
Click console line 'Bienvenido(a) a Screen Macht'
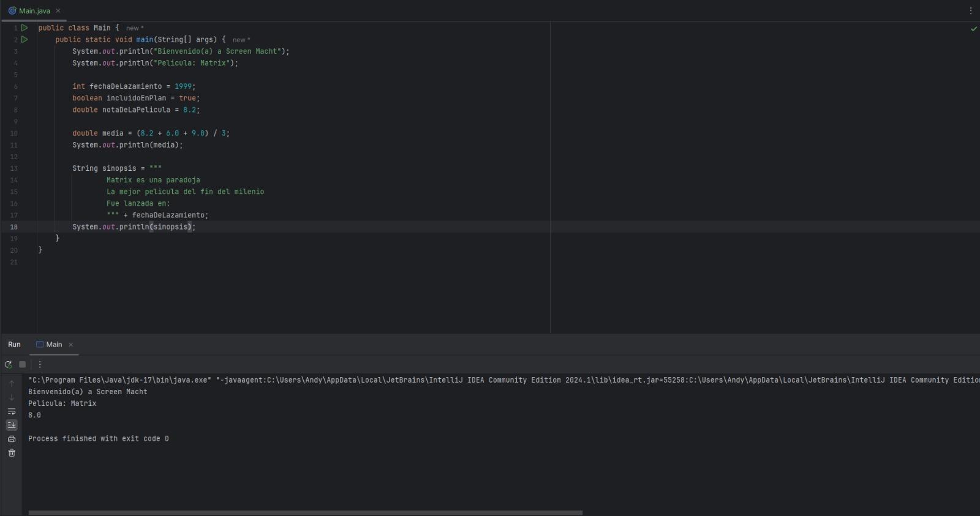pos(88,392)
